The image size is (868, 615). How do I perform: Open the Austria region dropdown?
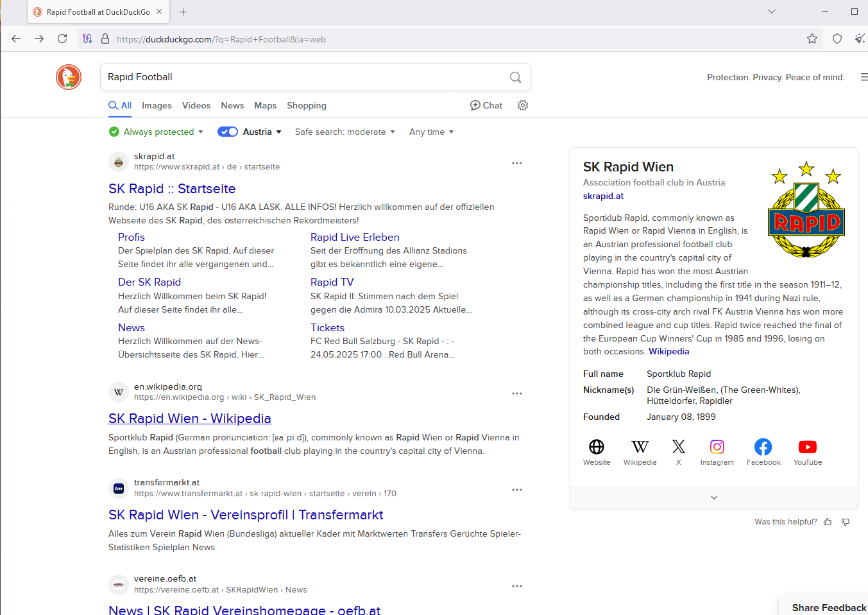262,132
